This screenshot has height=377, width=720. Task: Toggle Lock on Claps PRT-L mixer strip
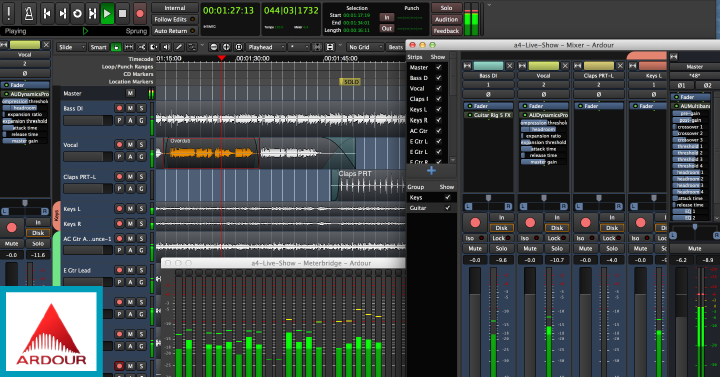pos(612,238)
